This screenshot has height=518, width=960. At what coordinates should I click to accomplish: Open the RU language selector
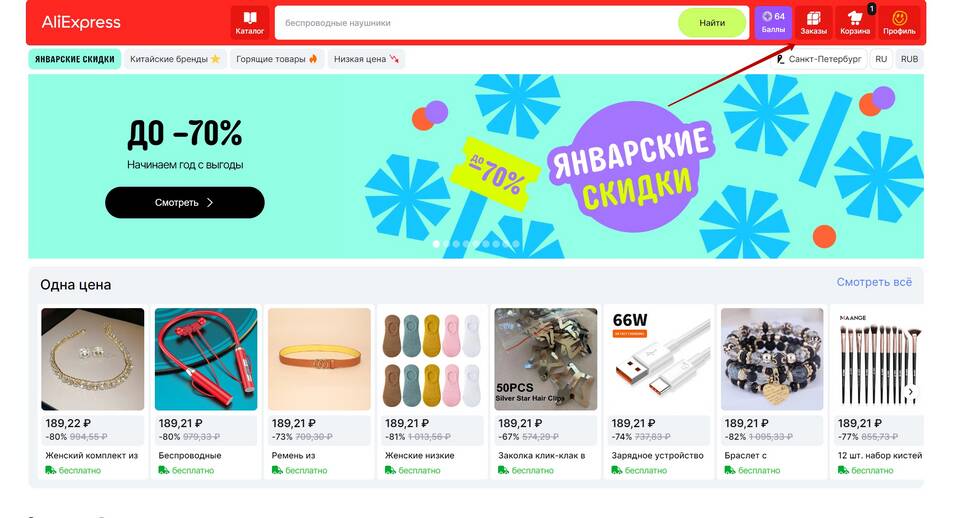(881, 59)
